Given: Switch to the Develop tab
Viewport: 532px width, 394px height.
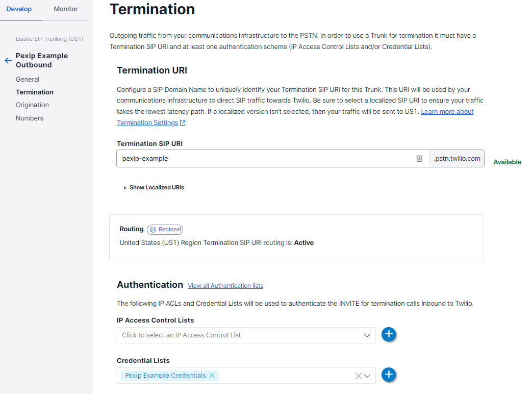Looking at the screenshot, I should [x=19, y=9].
